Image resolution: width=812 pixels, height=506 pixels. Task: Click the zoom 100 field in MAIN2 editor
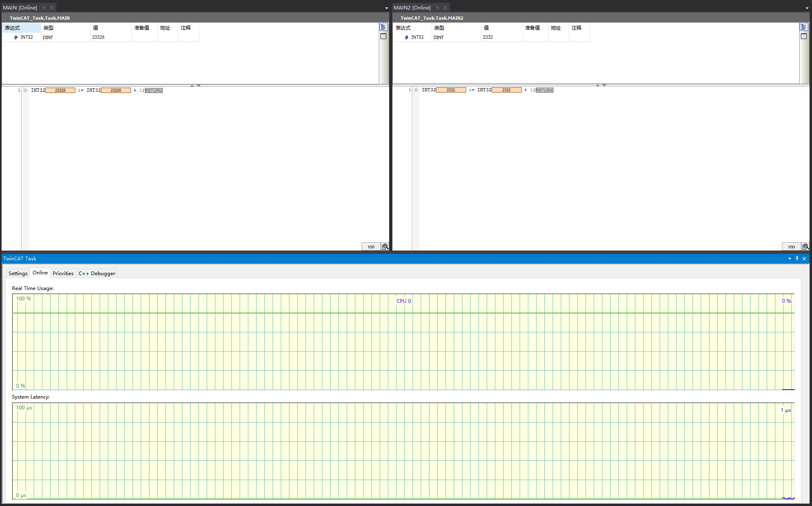(791, 247)
